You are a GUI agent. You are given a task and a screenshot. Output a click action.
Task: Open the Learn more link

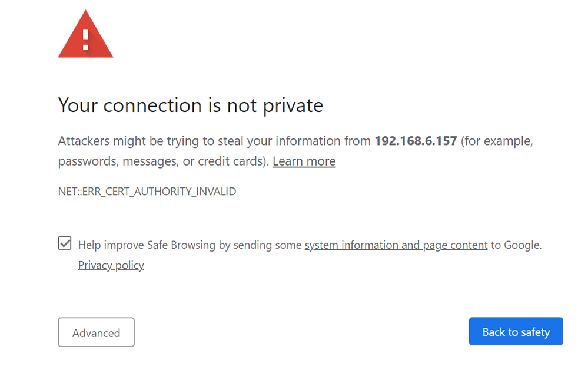coord(304,161)
